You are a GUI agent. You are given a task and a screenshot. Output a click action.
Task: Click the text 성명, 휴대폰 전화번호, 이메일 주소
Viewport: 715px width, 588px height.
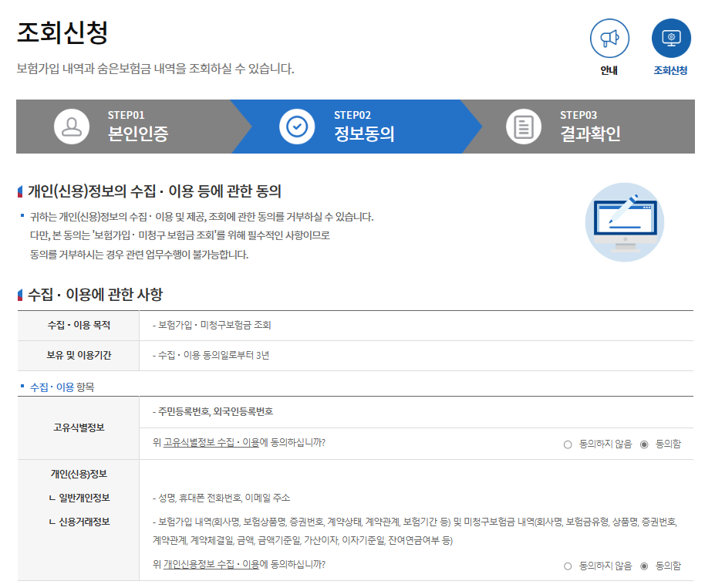point(221,498)
